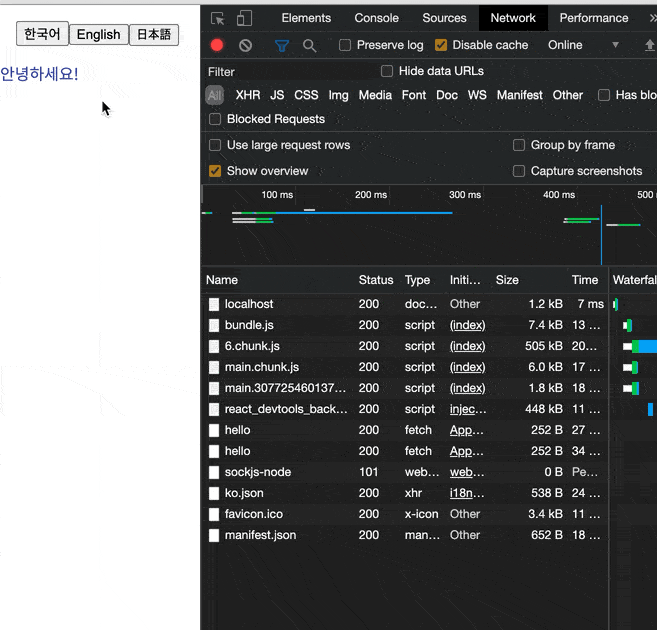657x630 pixels.
Task: Select the All request type filter
Action: (x=215, y=95)
